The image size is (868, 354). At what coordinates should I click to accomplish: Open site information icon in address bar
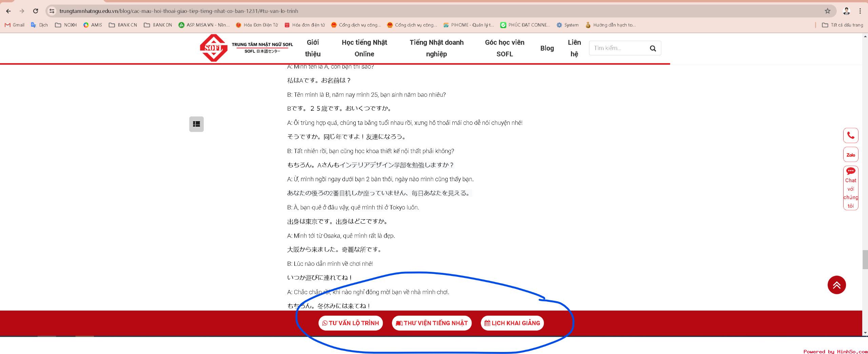click(52, 11)
